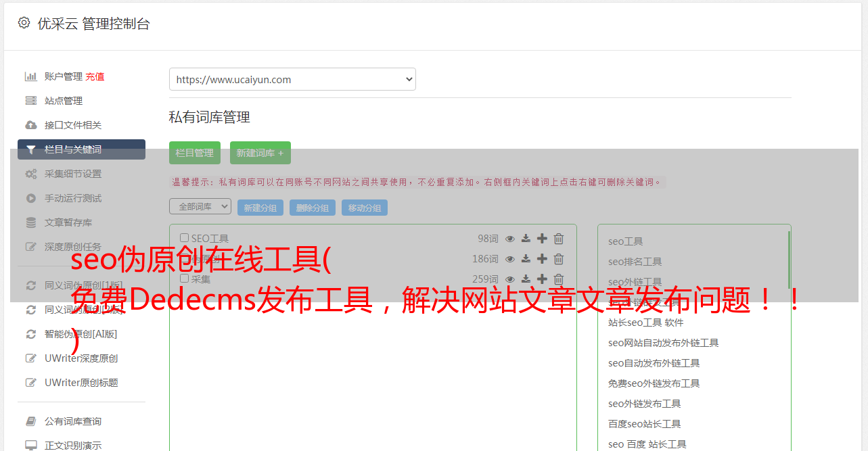868x451 pixels.
Task: Select keyword seo网站自动发布外链工具
Action: [663, 343]
